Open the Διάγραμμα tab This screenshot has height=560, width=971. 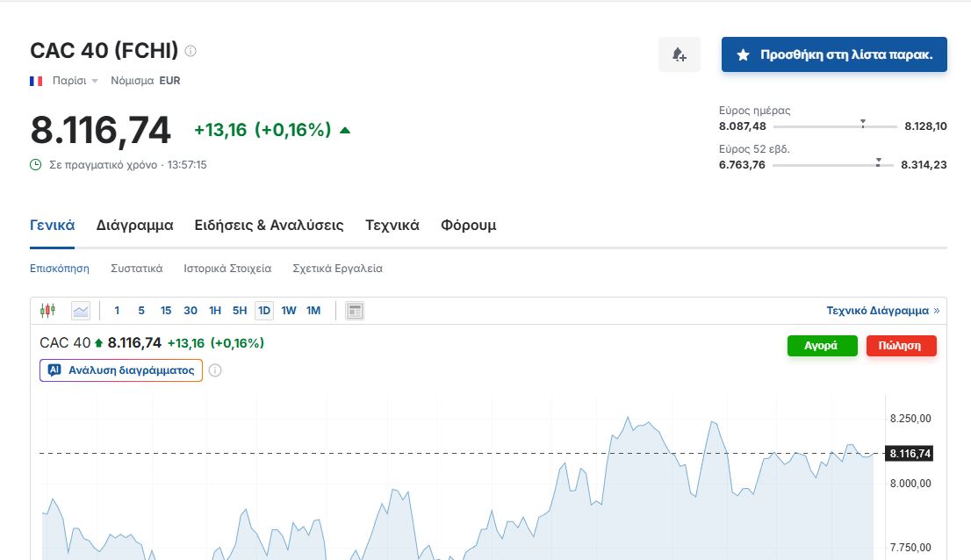point(134,226)
